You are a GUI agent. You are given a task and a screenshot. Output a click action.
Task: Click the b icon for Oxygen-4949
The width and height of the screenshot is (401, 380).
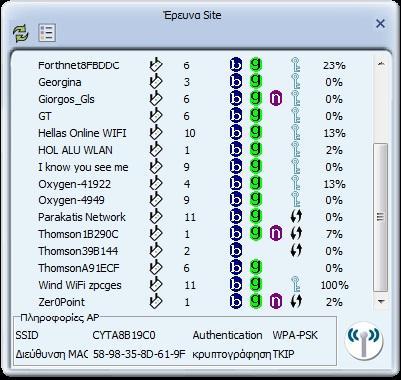tap(236, 200)
